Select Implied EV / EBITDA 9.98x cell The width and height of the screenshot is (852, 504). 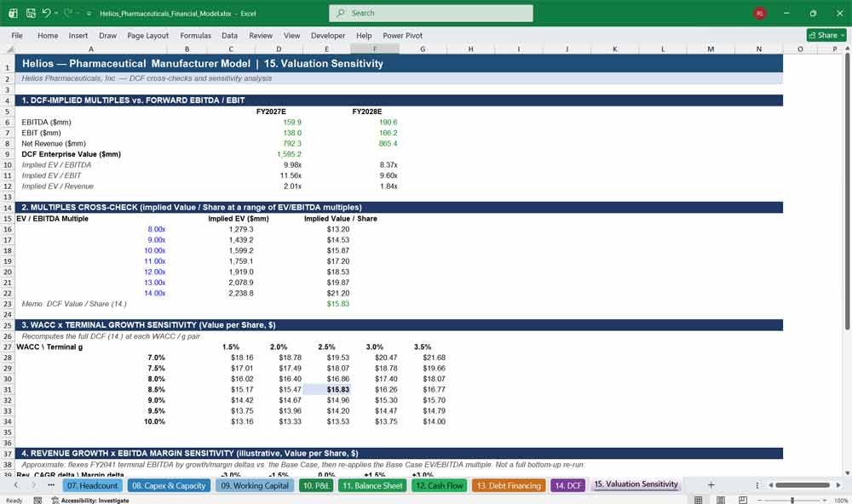[279, 164]
